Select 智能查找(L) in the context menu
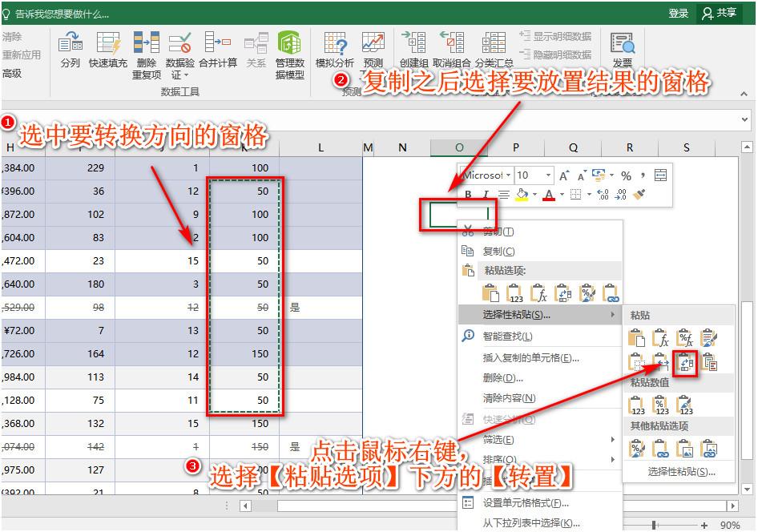This screenshot has width=758, height=532. (x=539, y=336)
